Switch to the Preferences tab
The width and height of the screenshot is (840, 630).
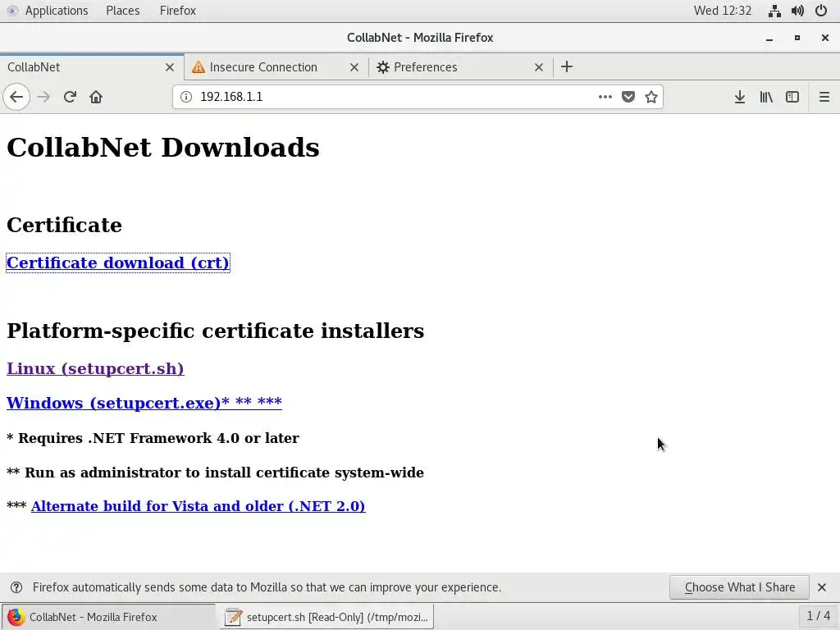tap(461, 67)
